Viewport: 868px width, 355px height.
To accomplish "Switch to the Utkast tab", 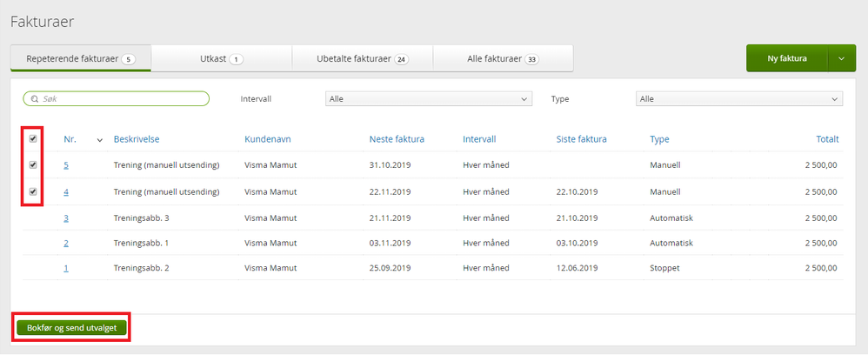I will (222, 58).
